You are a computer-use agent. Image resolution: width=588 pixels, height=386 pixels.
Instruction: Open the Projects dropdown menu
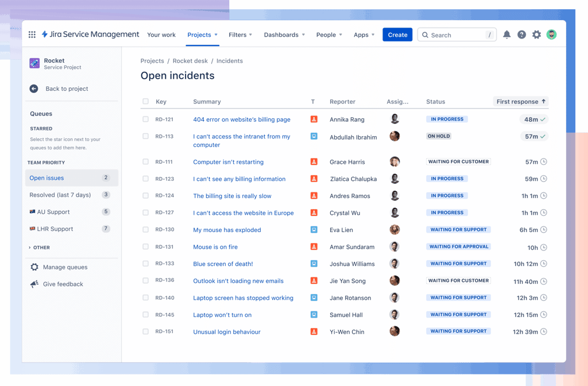[203, 34]
